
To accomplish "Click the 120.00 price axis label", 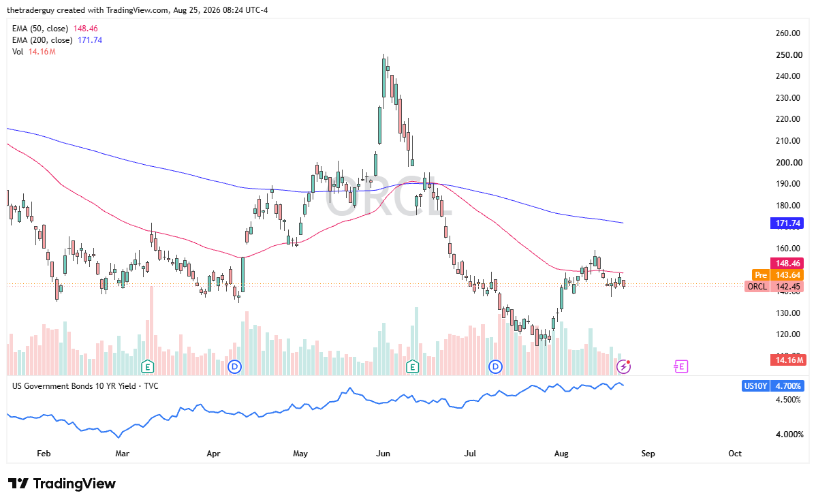I will [x=788, y=334].
